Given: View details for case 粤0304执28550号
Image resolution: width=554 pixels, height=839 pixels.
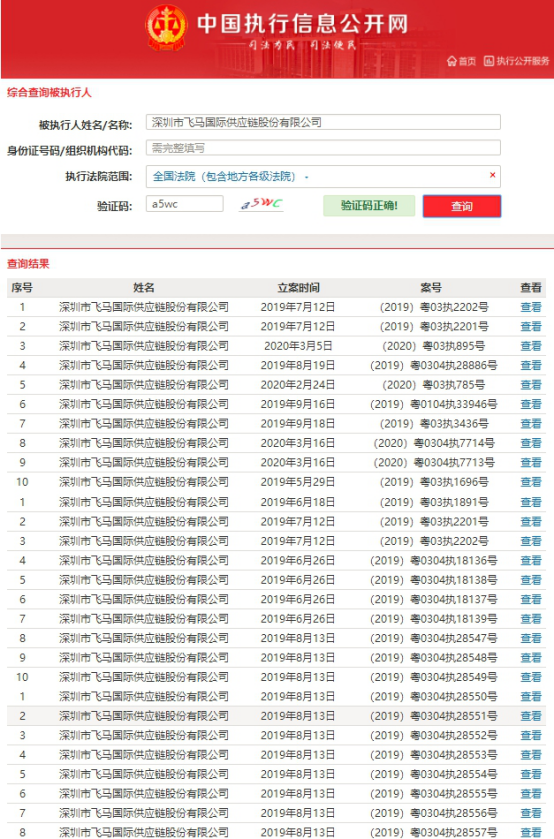Looking at the screenshot, I should coord(531,697).
